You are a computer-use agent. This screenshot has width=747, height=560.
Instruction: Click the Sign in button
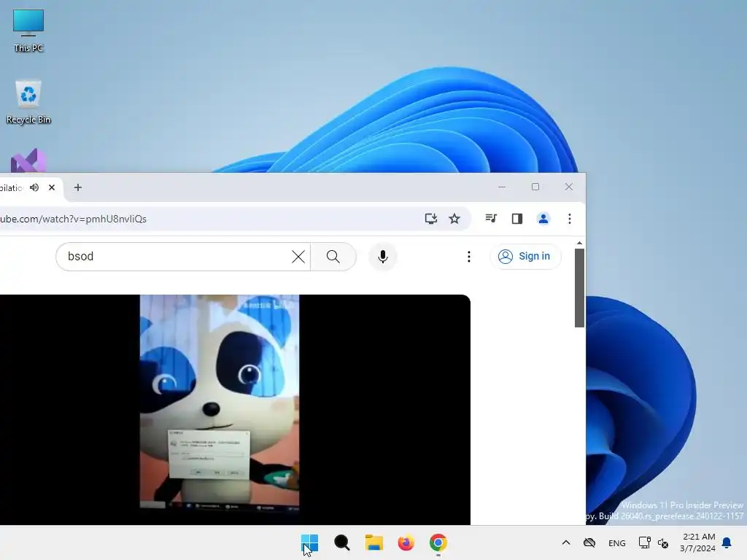[525, 256]
